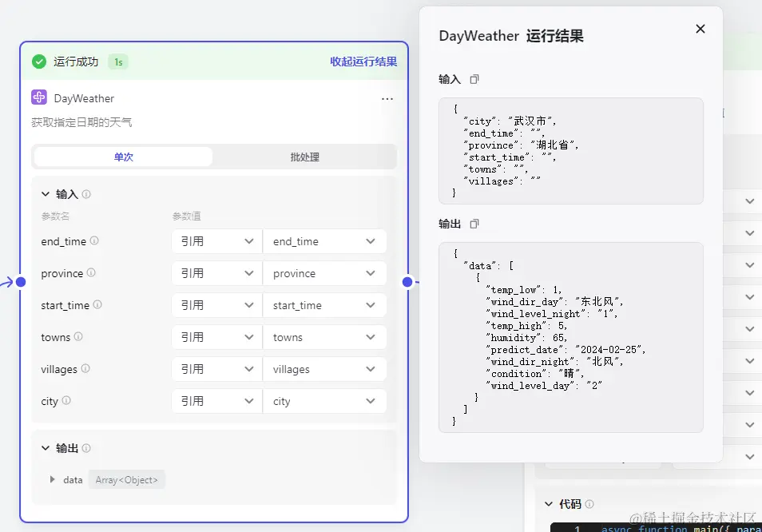The height and width of the screenshot is (532, 762).
Task: Open city 引用 type dropdown
Action: click(x=216, y=401)
